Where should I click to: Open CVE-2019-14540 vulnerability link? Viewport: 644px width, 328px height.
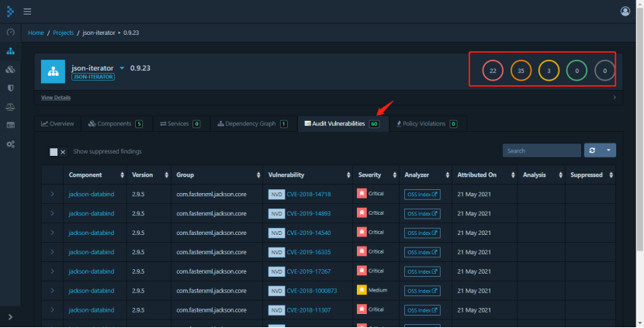309,233
